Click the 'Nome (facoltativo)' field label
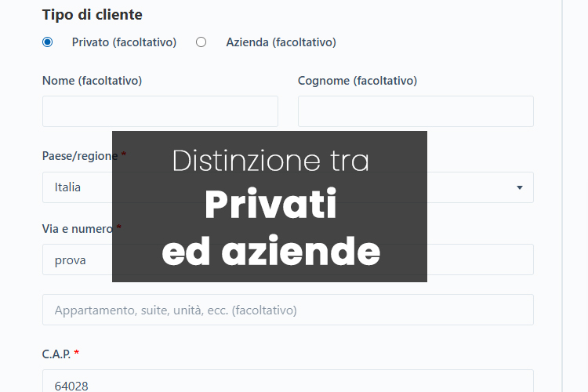Viewport: 588px width, 392px height. point(92,81)
